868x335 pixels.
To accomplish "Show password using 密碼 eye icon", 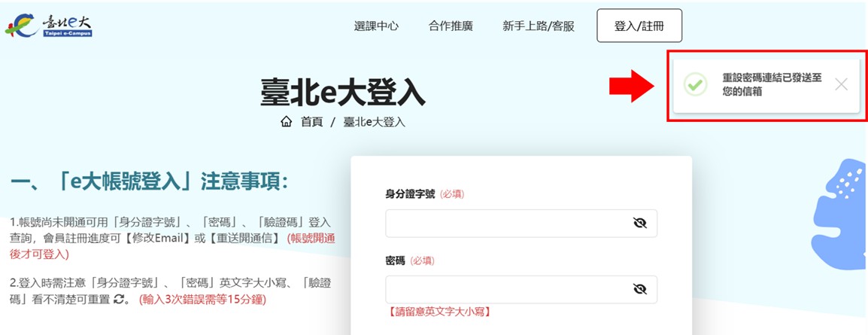I will click(x=640, y=289).
